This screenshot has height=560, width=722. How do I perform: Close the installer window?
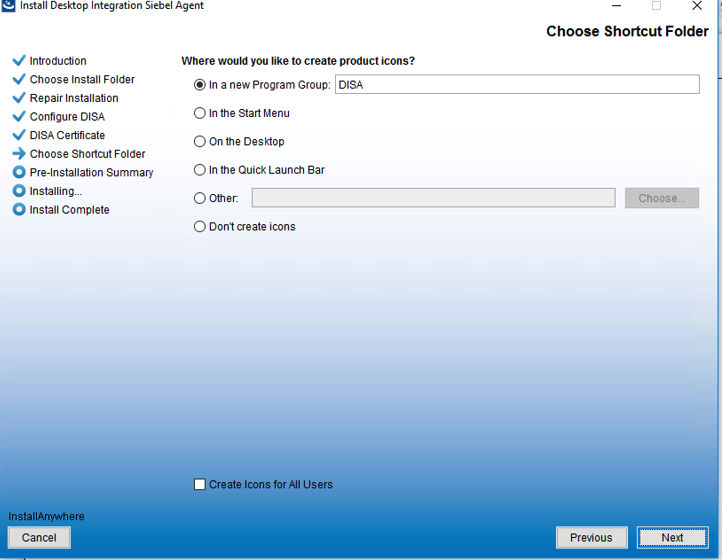coord(697,6)
